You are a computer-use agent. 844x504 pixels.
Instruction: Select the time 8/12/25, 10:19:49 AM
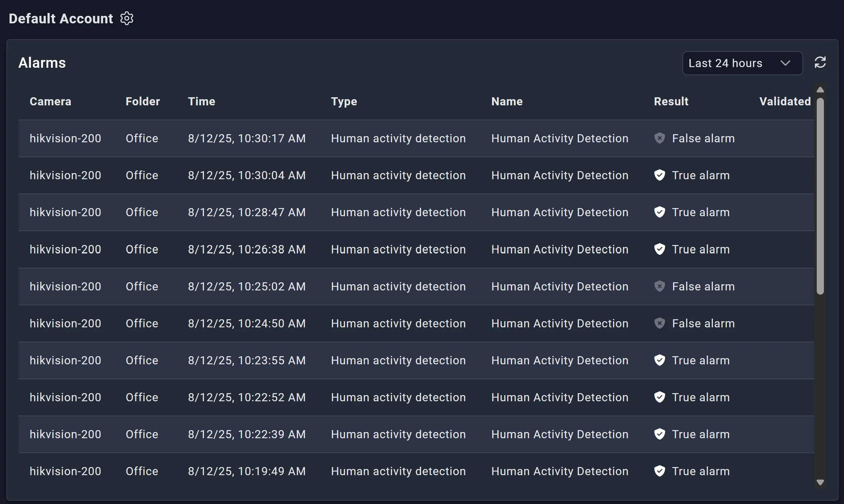click(247, 471)
